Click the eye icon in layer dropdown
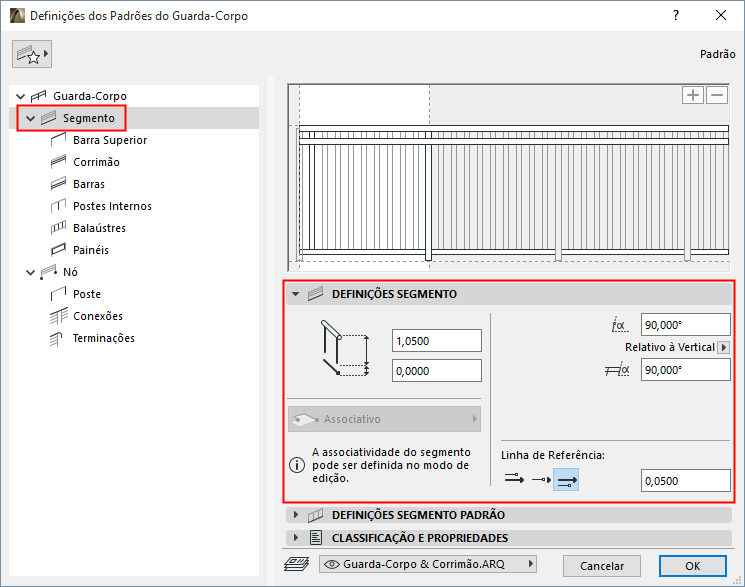The width and height of the screenshot is (745, 587). tap(332, 564)
